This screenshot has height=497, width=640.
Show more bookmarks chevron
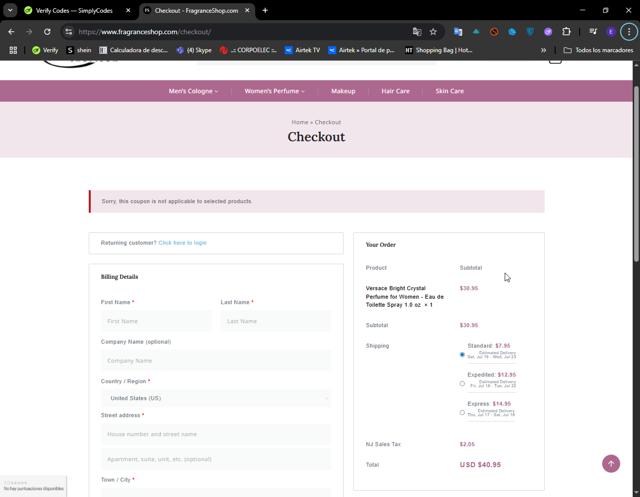[x=543, y=50]
